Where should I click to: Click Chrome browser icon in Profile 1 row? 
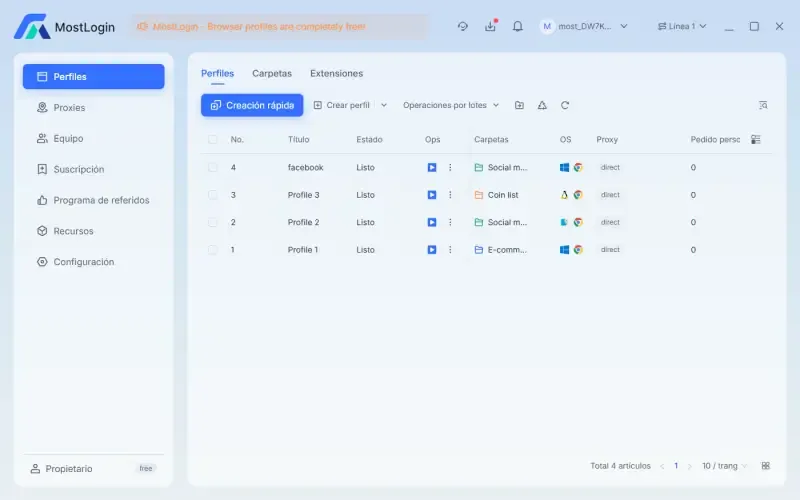click(x=578, y=249)
